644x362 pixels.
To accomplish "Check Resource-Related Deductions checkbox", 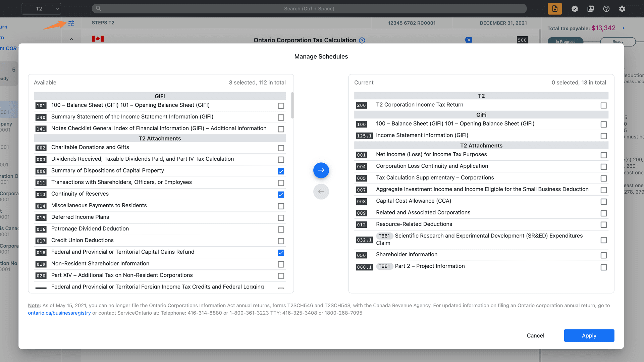I will [604, 224].
